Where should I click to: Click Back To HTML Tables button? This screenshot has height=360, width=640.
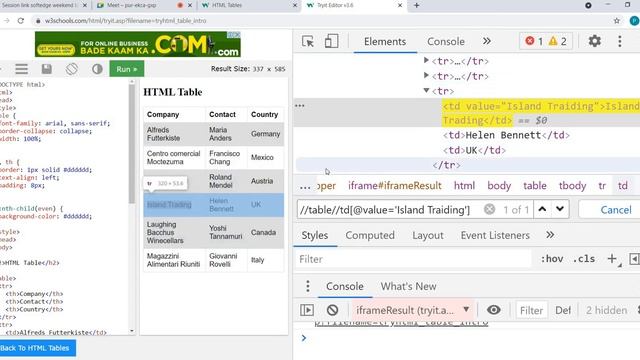tap(38, 348)
